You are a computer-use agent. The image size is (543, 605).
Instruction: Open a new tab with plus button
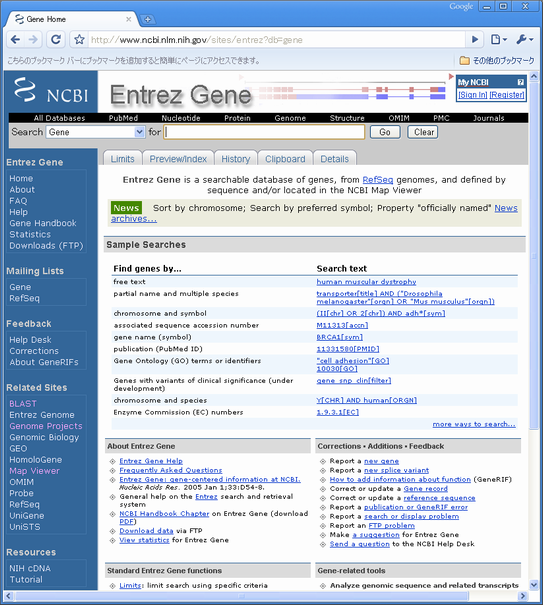(x=147, y=19)
